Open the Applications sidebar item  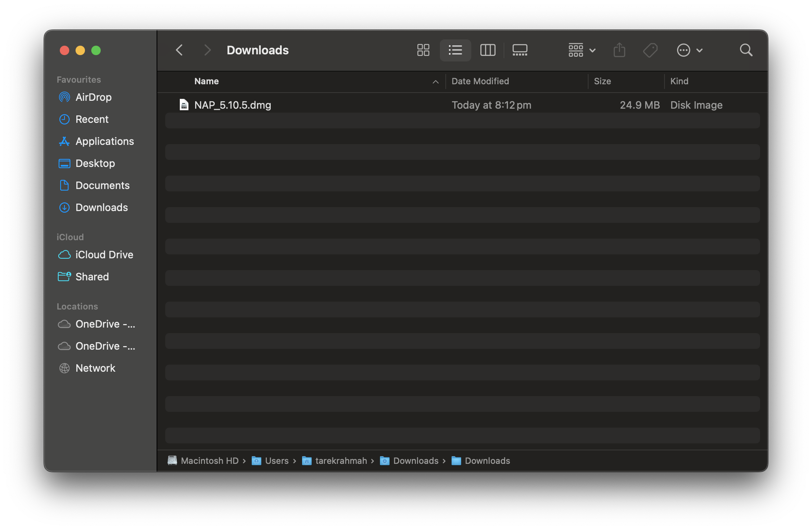(x=105, y=141)
